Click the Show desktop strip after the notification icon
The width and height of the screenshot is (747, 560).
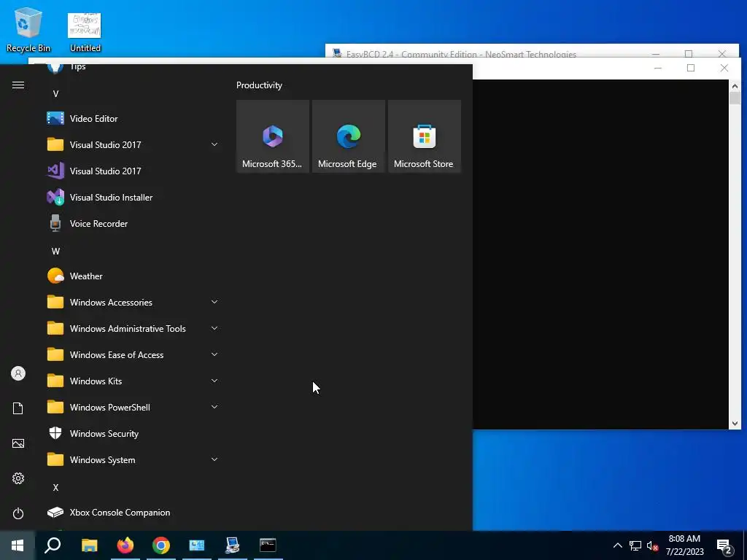(x=745, y=545)
